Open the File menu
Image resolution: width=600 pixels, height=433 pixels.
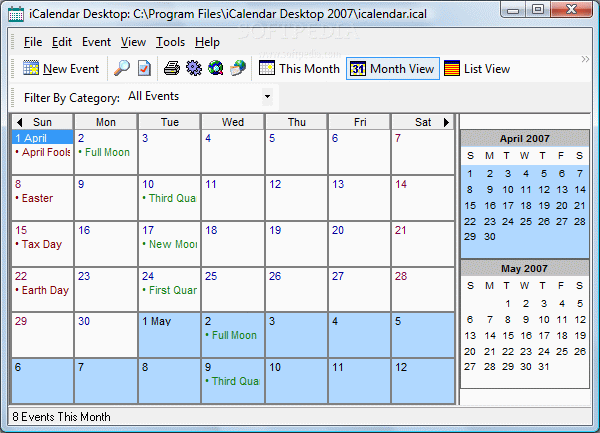tap(33, 42)
